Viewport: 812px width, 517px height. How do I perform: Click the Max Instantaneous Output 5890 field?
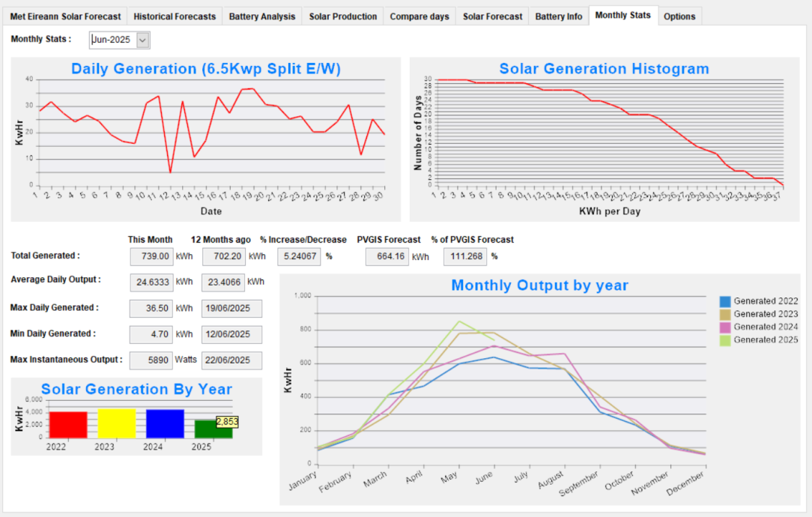point(151,360)
